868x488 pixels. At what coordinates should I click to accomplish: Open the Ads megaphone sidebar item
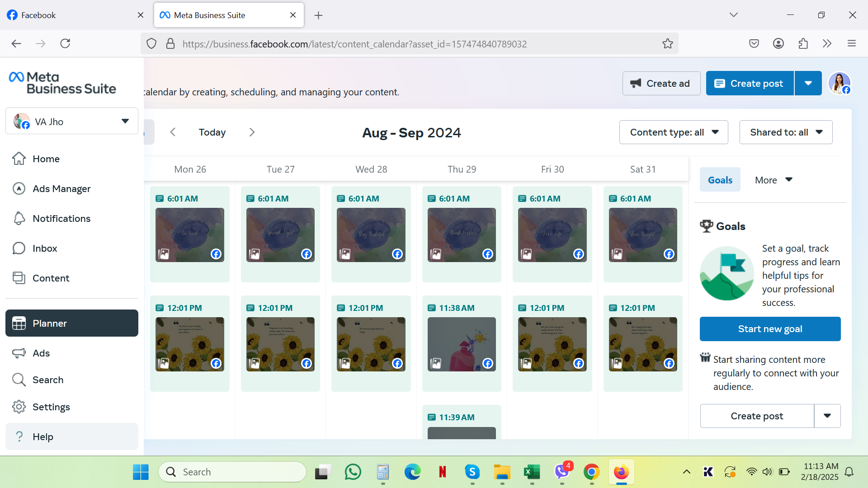pos(41,353)
